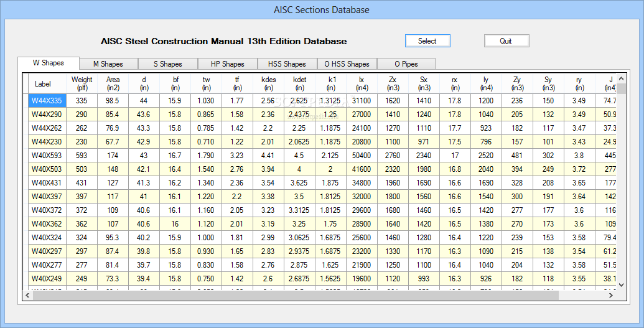Viewport: 644px width, 328px height.
Task: Select the W40X593 label cell
Action: pos(47,156)
